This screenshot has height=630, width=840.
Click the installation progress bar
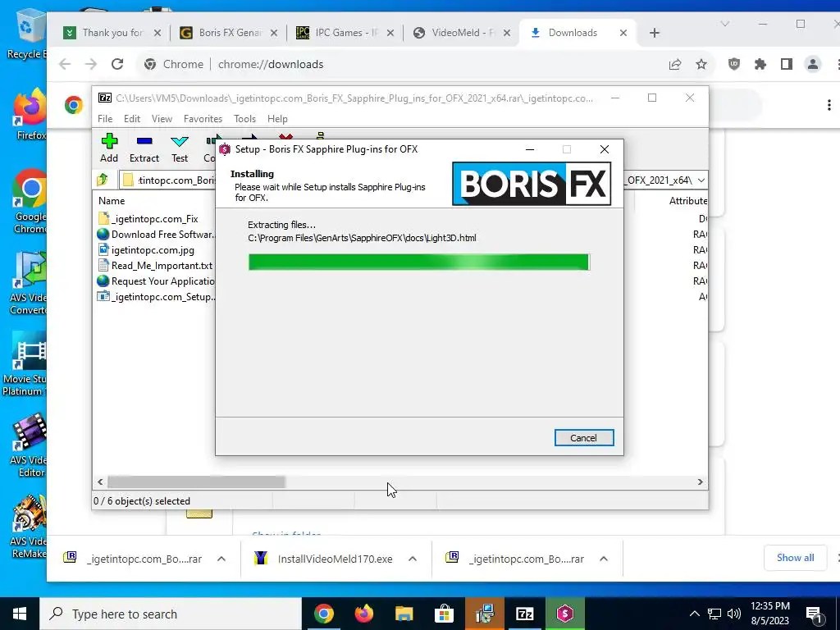click(419, 262)
